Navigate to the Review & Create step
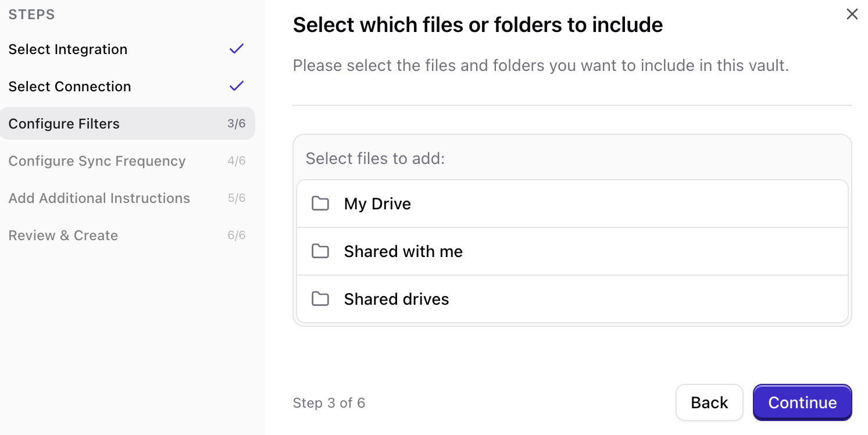The width and height of the screenshot is (868, 435). tap(63, 235)
